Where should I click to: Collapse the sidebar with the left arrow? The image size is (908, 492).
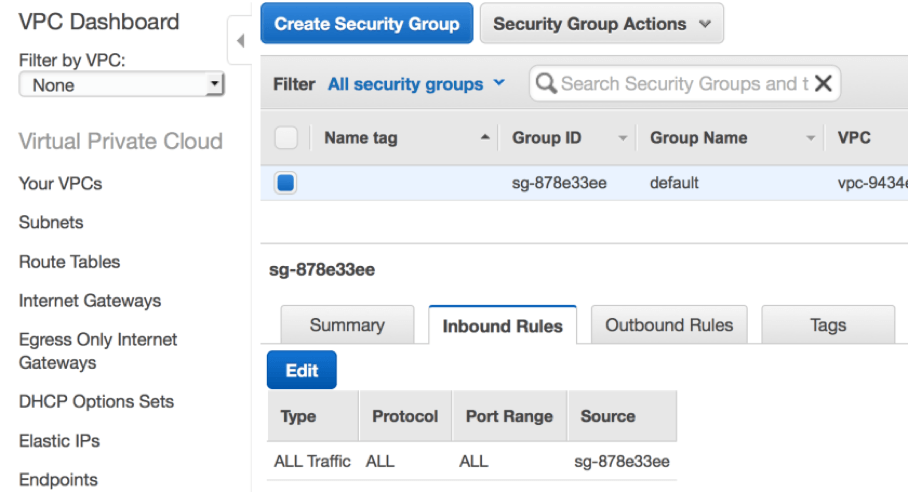point(240,41)
